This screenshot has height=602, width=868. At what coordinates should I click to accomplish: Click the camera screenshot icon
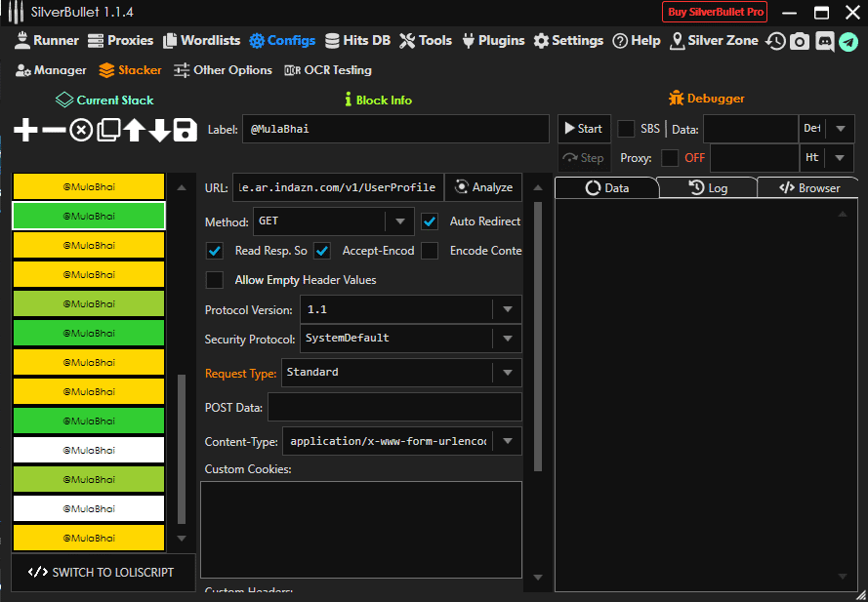click(x=800, y=41)
